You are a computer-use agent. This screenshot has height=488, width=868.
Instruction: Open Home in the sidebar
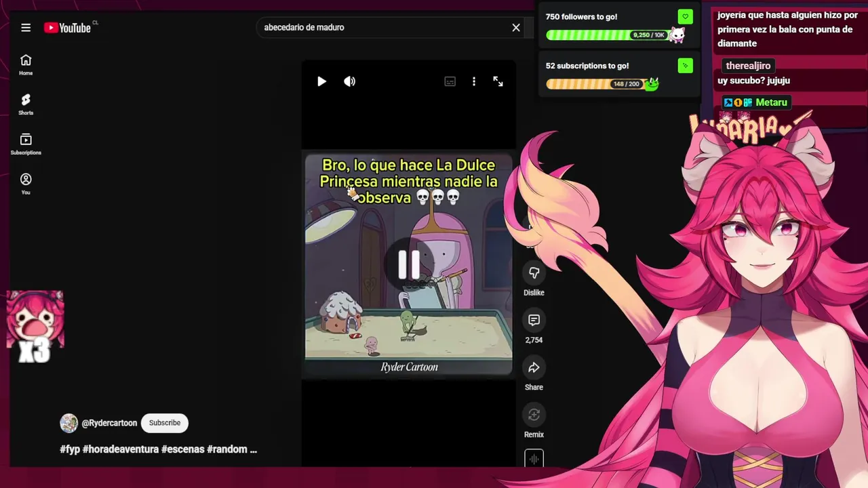click(x=26, y=64)
